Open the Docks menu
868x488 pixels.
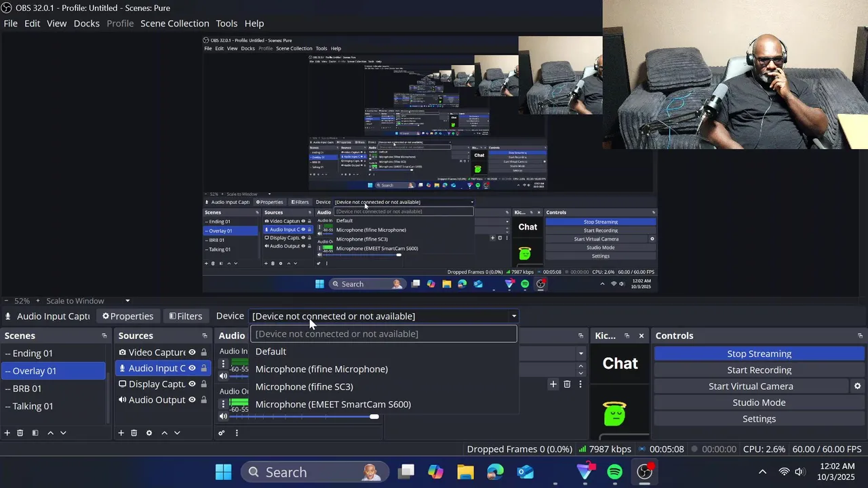[x=86, y=23]
